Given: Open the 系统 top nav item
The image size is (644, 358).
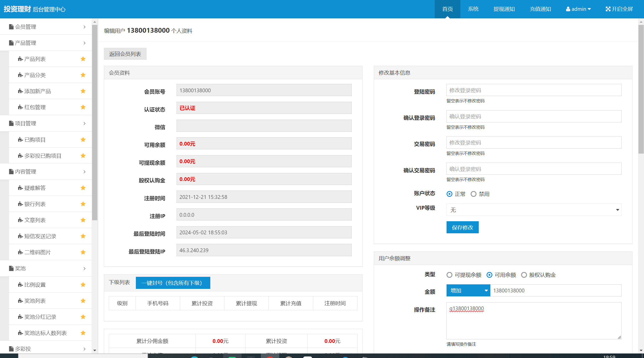Looking at the screenshot, I should [x=473, y=9].
